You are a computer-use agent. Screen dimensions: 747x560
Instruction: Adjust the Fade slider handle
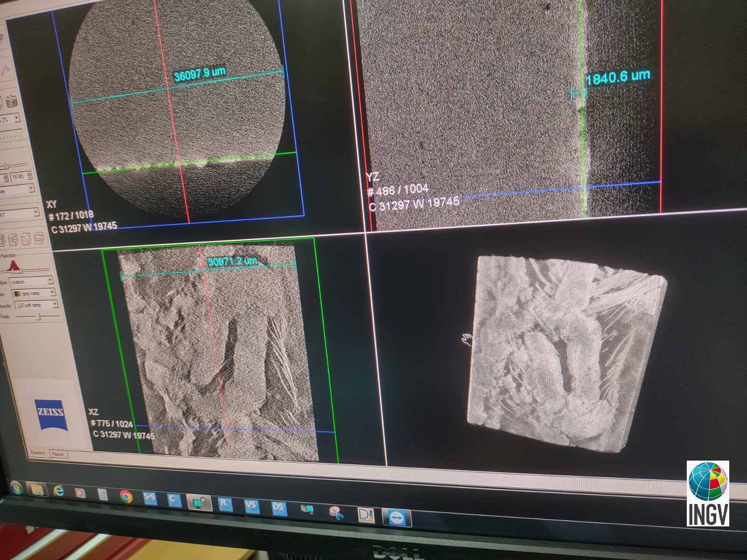(x=39, y=317)
